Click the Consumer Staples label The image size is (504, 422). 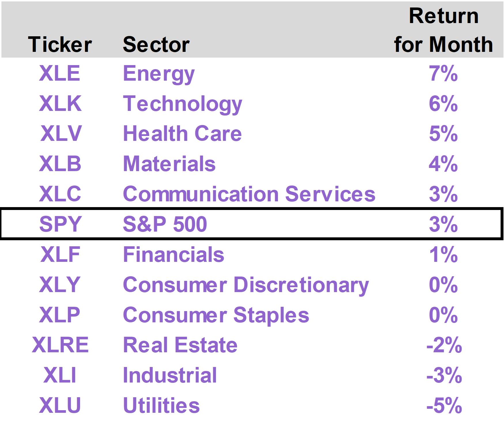coord(216,316)
